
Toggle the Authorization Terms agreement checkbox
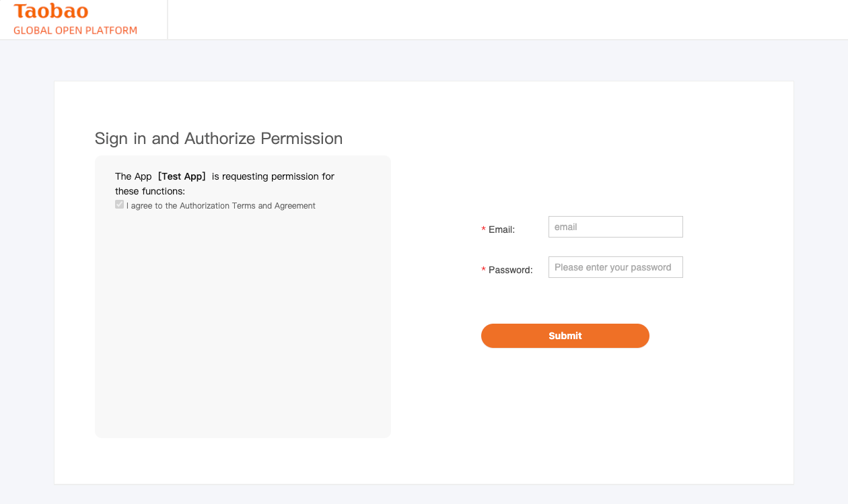119,205
